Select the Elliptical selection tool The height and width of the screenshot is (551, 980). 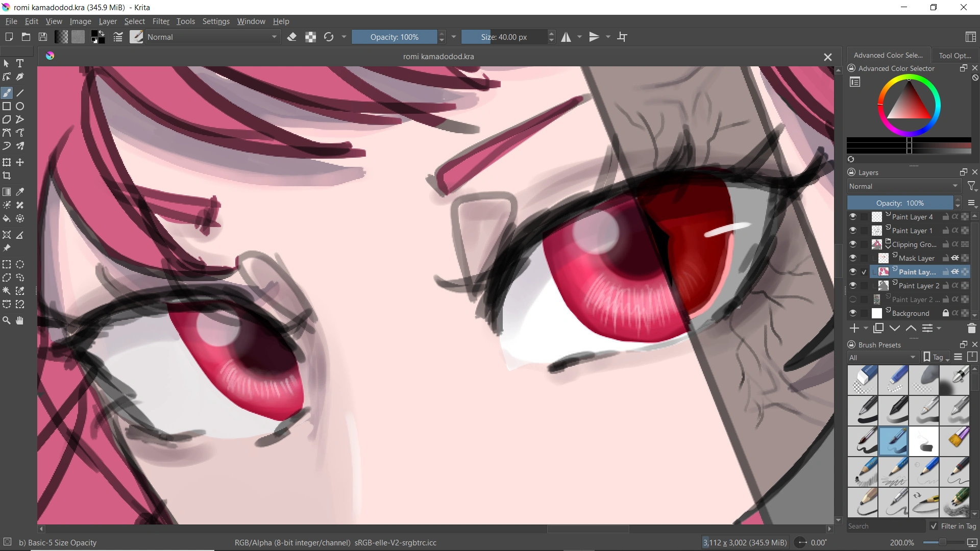pyautogui.click(x=20, y=264)
